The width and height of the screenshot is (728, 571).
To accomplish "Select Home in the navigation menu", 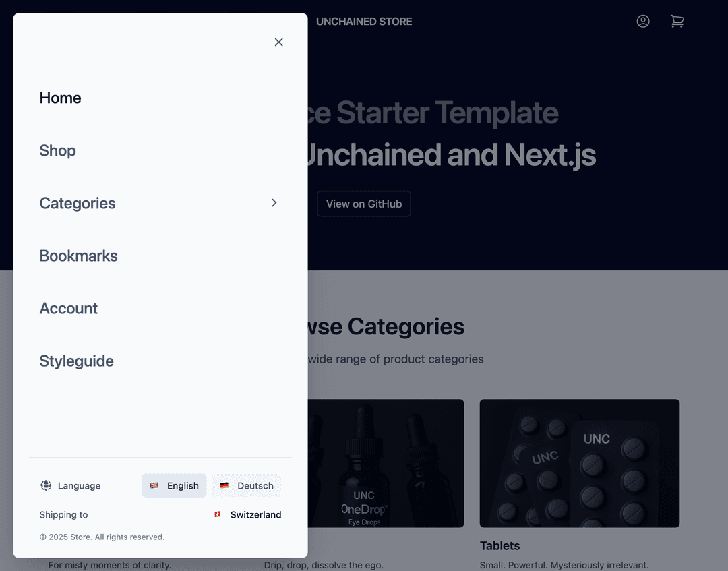I will tap(60, 98).
